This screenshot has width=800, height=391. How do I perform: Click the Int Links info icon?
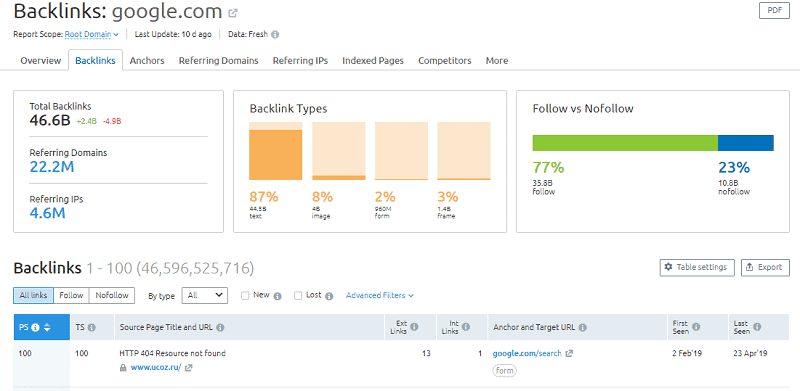466,327
